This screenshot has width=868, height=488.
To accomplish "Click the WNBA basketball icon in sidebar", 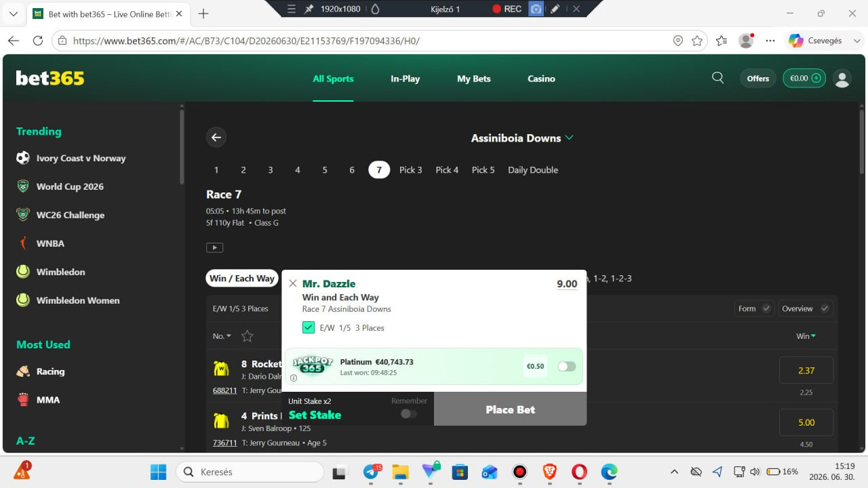I will tap(23, 243).
